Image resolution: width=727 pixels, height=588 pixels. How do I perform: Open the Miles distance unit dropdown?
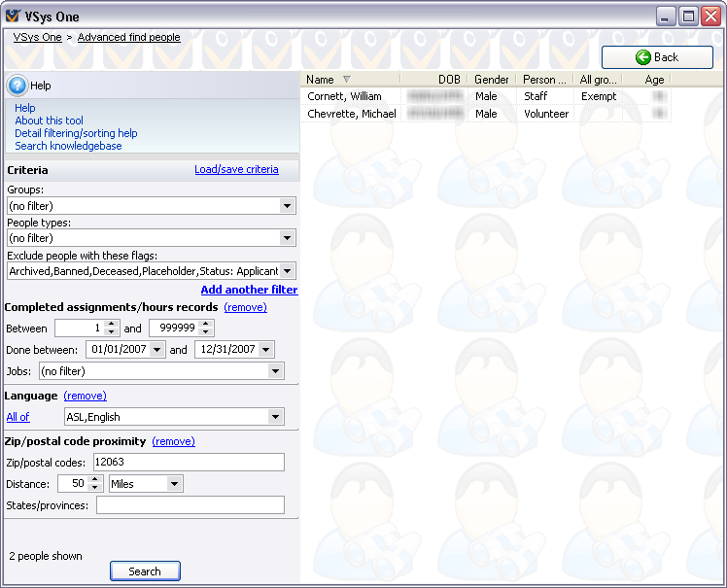(174, 484)
